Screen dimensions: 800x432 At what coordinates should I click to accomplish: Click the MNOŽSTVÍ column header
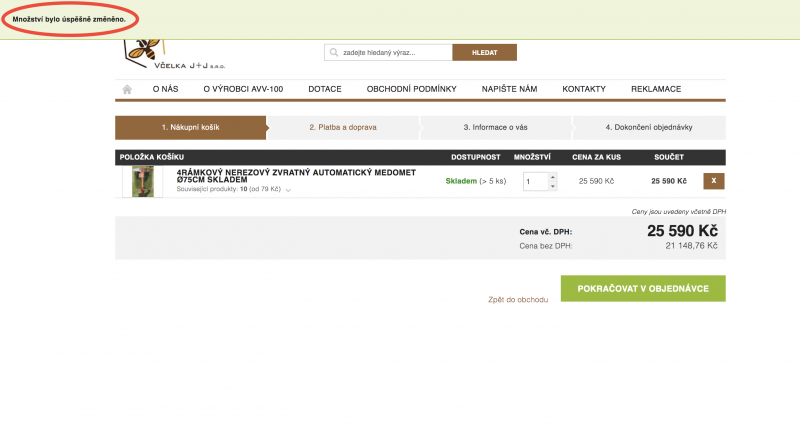[532, 157]
